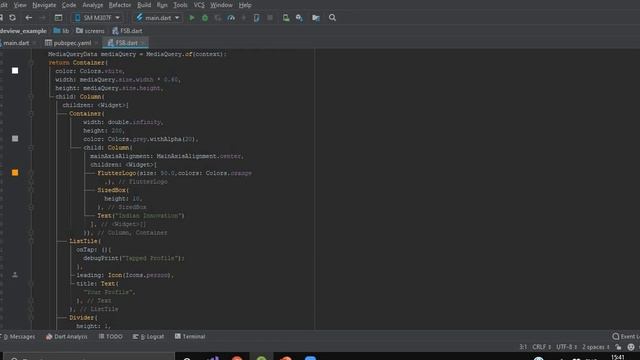Open the Project Structure folder icon

pyautogui.click(x=316, y=18)
